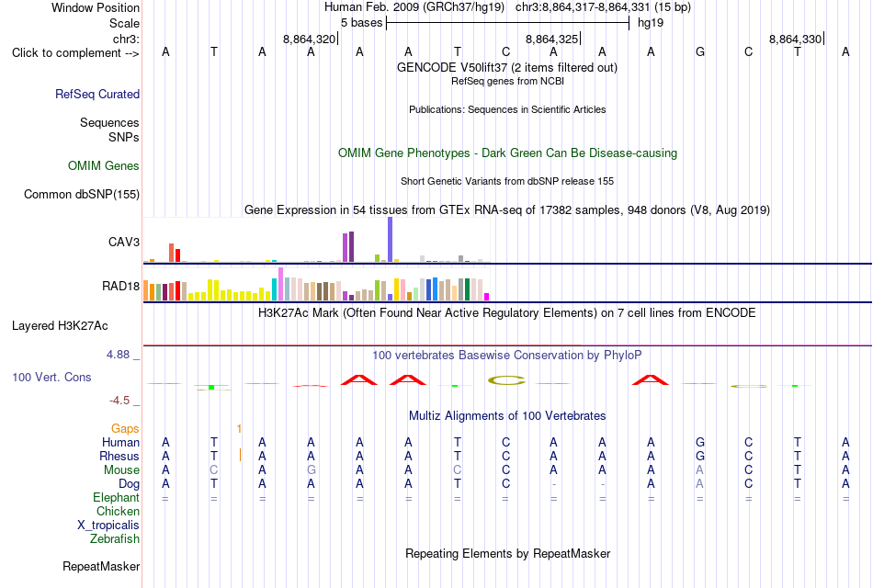The height and width of the screenshot is (588, 873).
Task: Click the gap count '1' in Gaps row
Action: click(x=239, y=428)
